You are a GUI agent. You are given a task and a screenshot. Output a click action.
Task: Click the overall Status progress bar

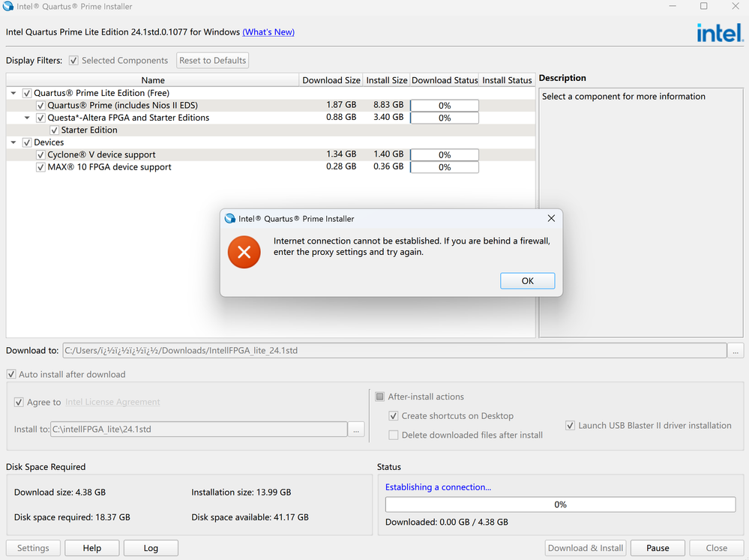click(560, 505)
